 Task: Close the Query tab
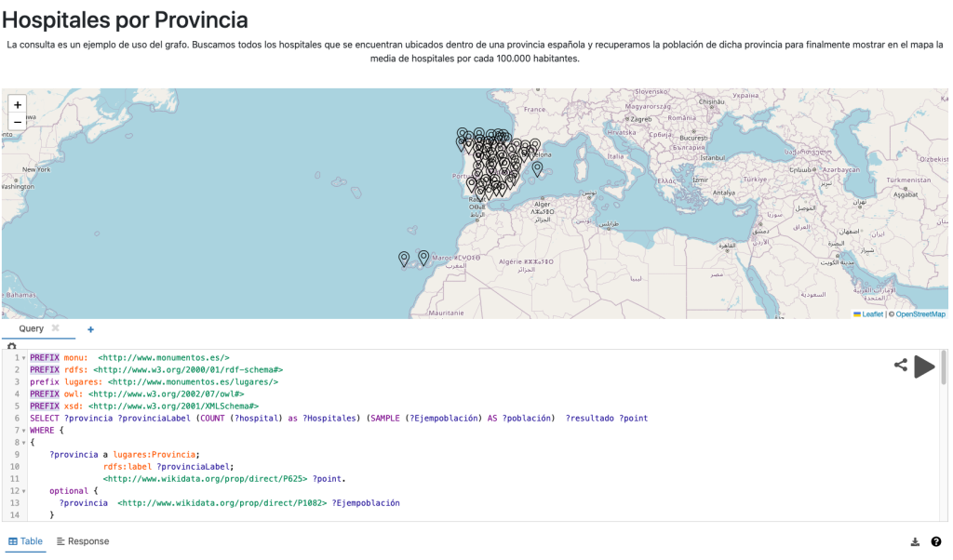pos(56,328)
